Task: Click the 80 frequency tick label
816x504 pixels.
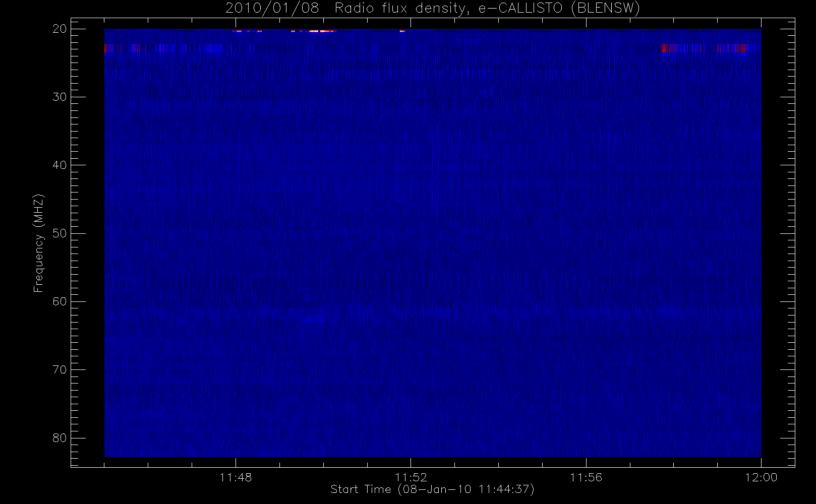Action: tap(60, 438)
